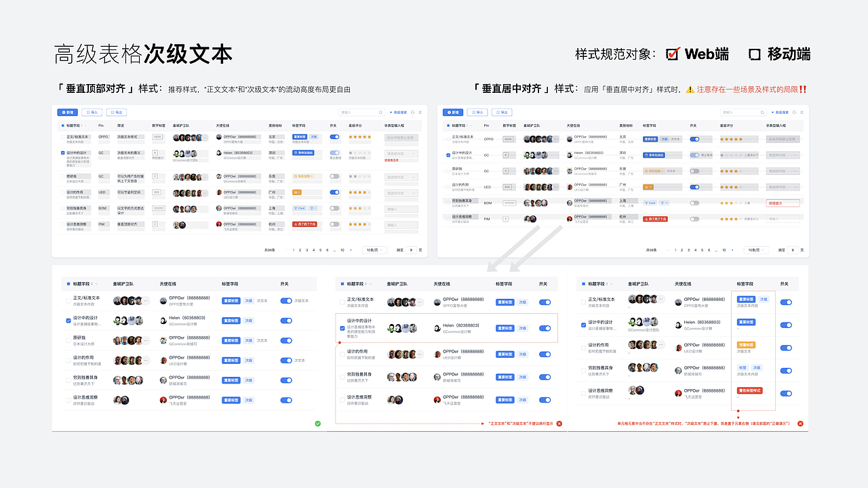This screenshot has width=868, height=488.
Task: Open 请选择内容 dropdown in 设计中的设计 row, 垂直顶部对齐 table
Action: (x=401, y=154)
